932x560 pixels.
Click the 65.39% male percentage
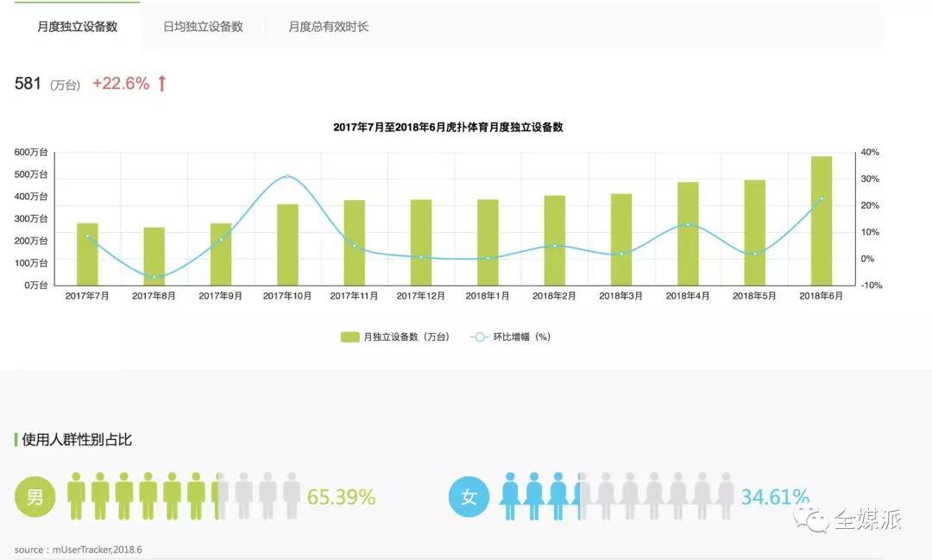[341, 497]
